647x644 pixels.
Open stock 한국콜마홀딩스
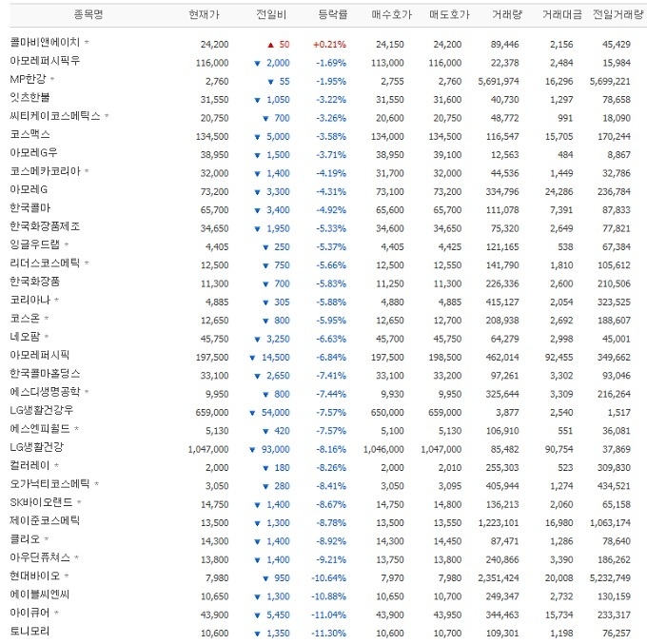tap(45, 373)
